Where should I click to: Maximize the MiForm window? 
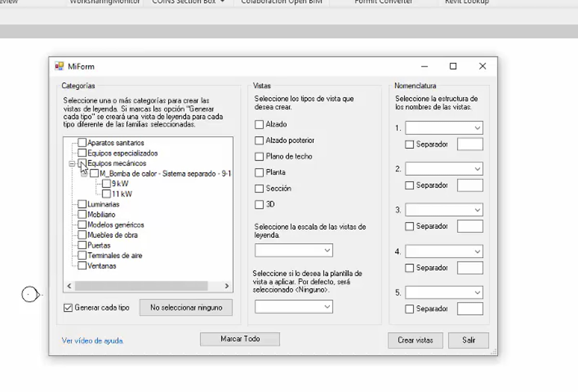pos(453,66)
